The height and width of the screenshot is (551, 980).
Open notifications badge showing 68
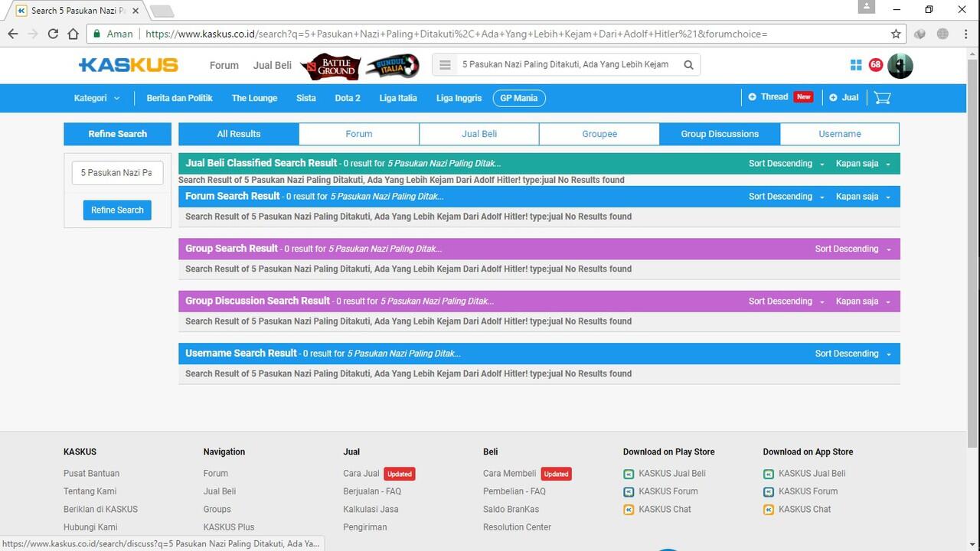coord(875,65)
